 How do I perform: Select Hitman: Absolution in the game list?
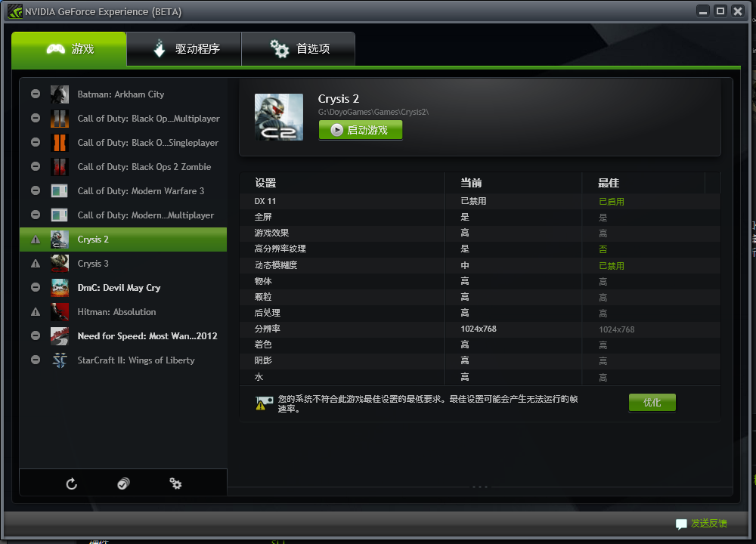coord(123,312)
